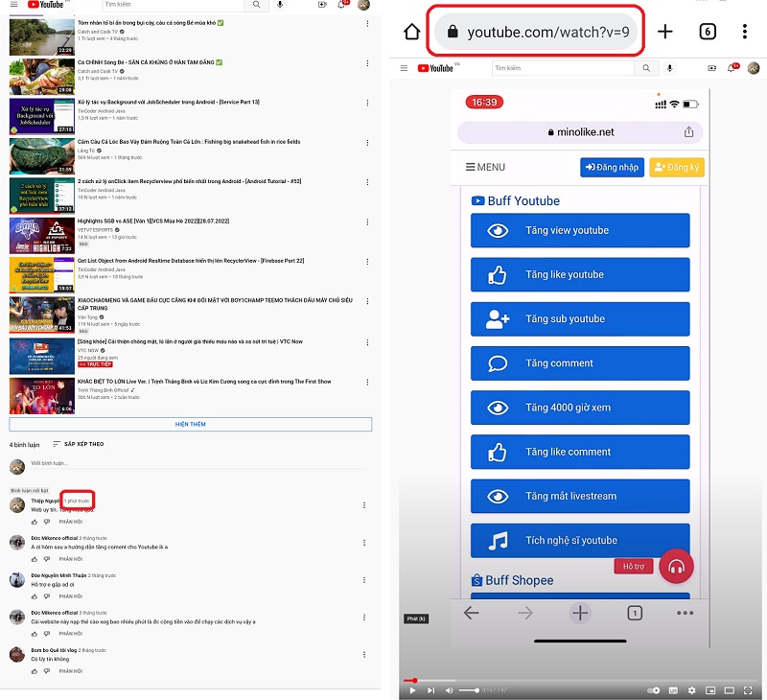Start voice search on the right page

669,68
